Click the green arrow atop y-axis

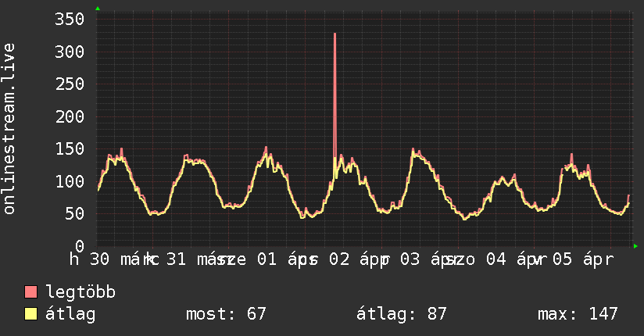pos(98,9)
